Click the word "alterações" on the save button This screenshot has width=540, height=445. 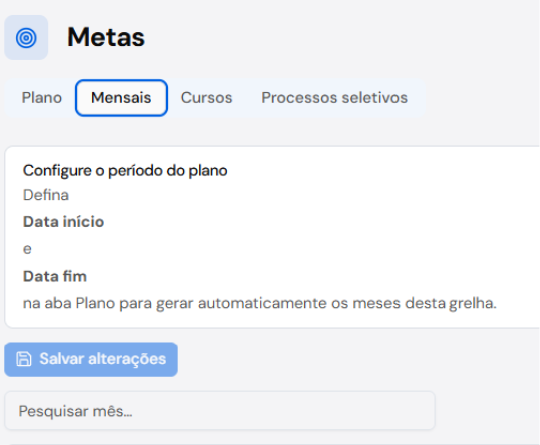click(127, 359)
